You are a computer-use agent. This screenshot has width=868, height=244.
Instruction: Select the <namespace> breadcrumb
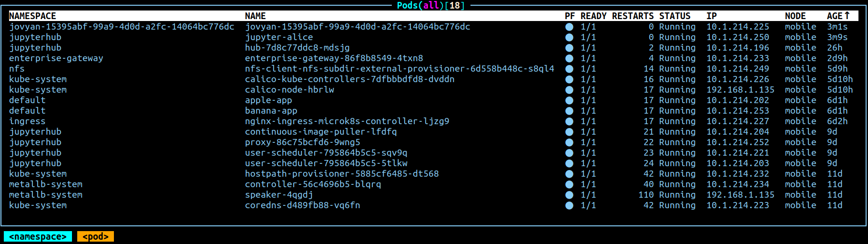tap(38, 236)
